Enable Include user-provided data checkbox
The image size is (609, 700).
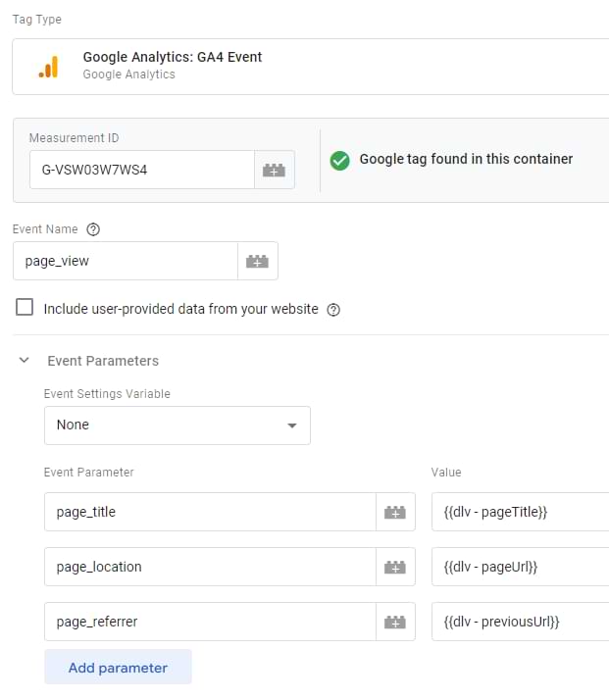point(25,308)
